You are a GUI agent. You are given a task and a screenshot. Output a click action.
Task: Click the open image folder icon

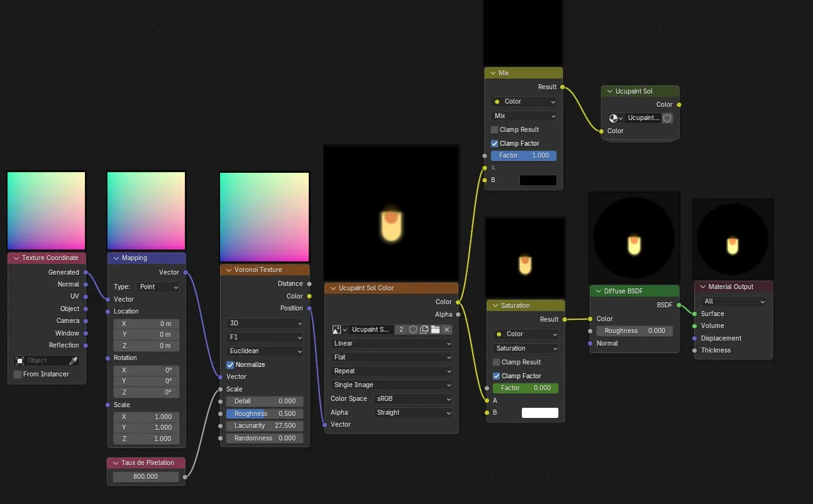[x=435, y=329]
